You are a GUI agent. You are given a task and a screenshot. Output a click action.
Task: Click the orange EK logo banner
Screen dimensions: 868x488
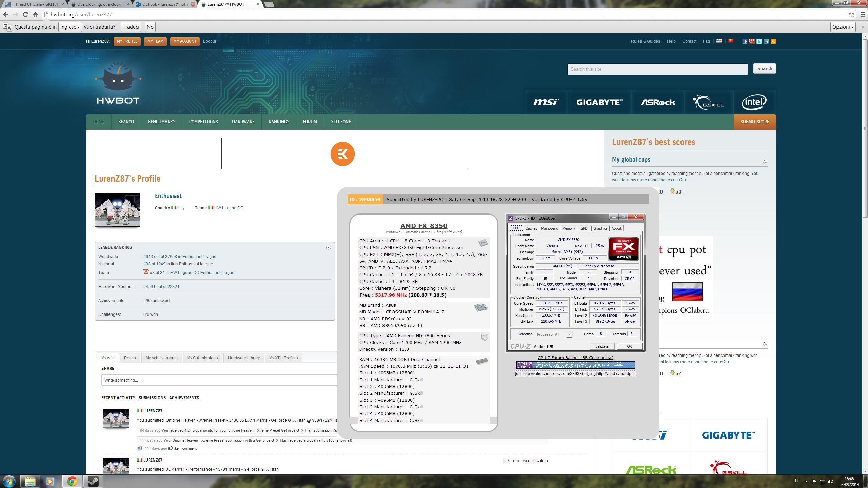(x=342, y=154)
